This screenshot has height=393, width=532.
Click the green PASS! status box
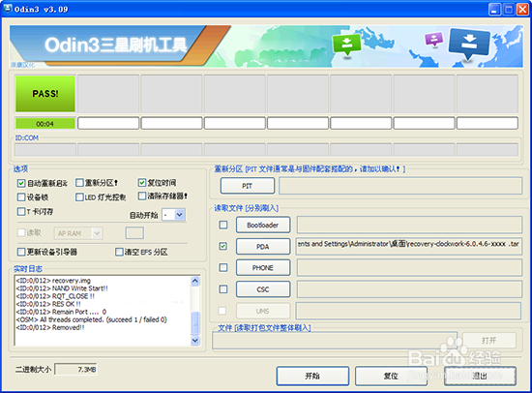point(45,94)
